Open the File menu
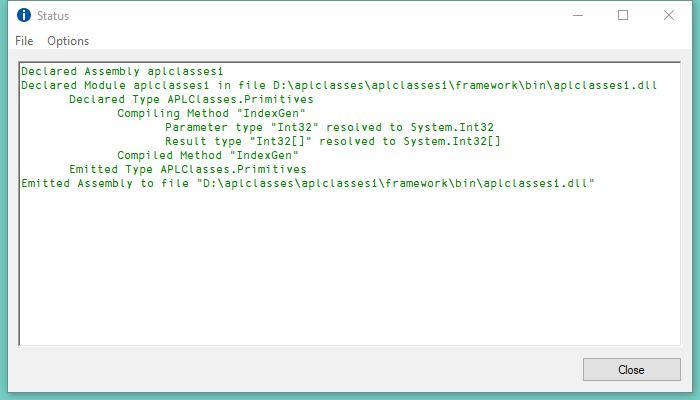 pyautogui.click(x=24, y=41)
